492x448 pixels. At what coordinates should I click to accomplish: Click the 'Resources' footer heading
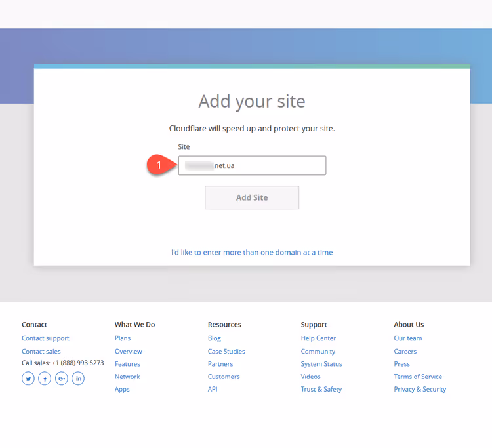coord(224,325)
